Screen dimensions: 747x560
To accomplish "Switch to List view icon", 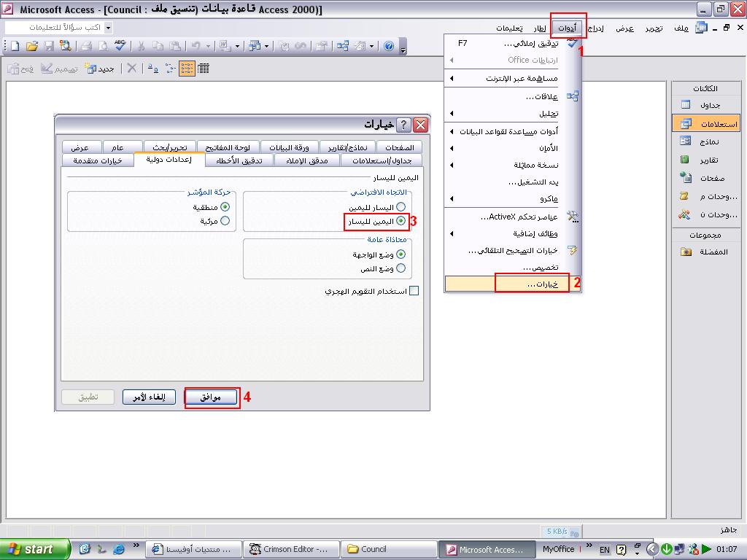I will [187, 69].
